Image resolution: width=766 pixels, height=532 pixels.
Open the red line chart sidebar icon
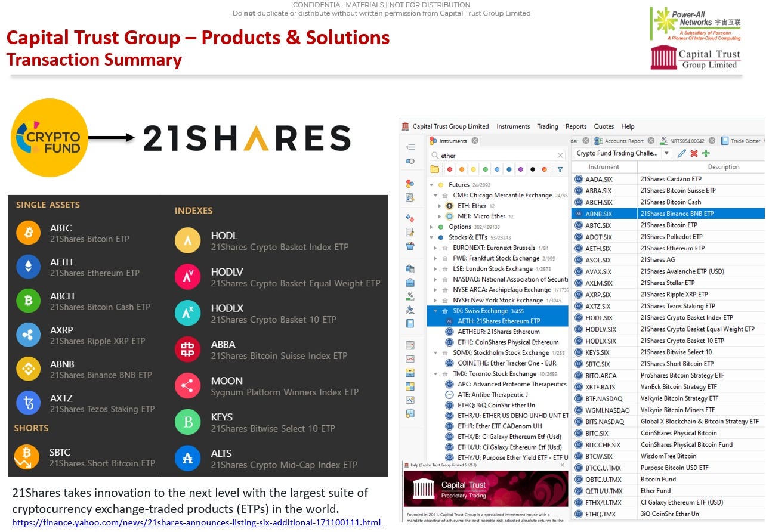pos(410,359)
